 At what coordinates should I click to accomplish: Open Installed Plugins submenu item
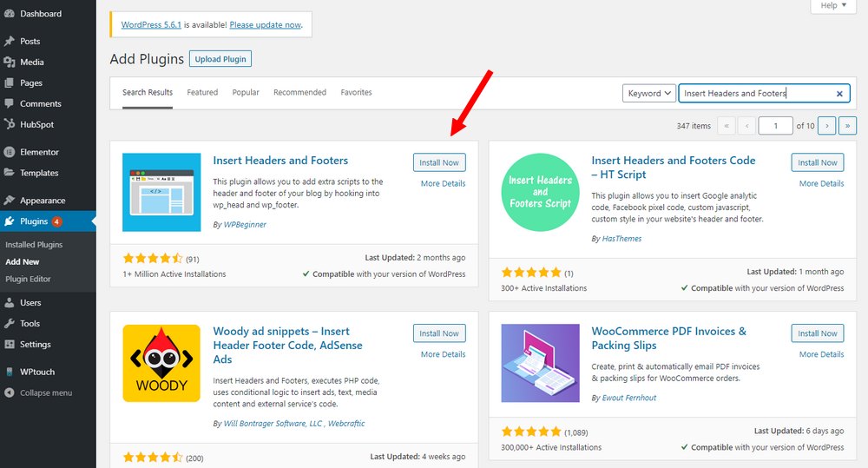pyautogui.click(x=34, y=245)
